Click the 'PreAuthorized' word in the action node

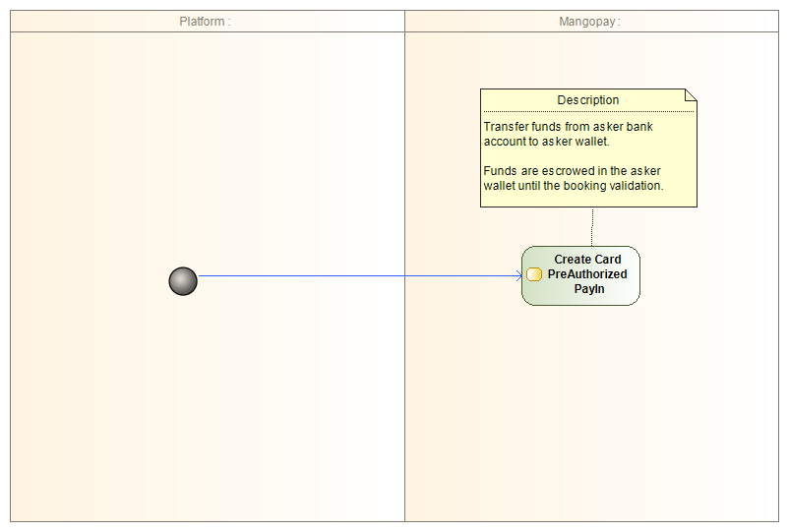click(587, 274)
